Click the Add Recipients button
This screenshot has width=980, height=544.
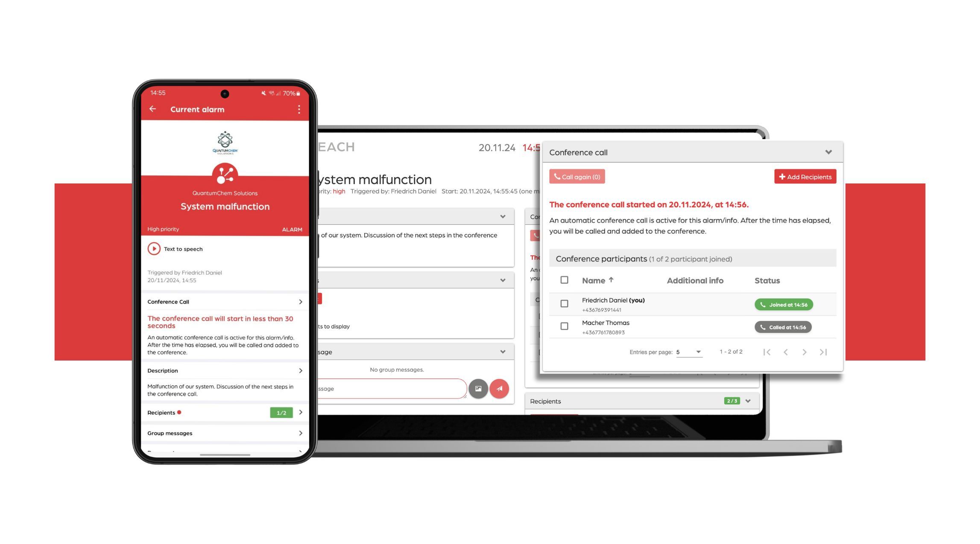pyautogui.click(x=805, y=176)
